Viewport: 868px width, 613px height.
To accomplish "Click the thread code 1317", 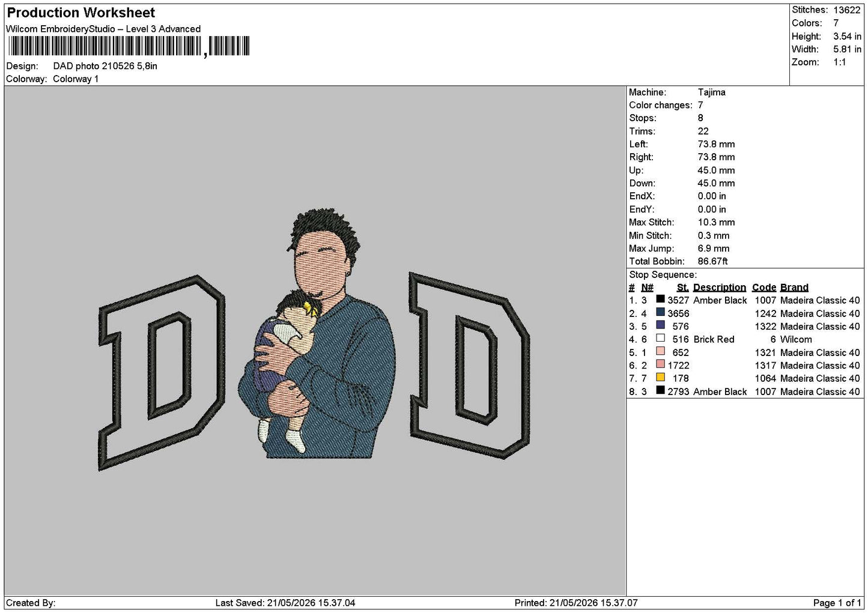I will [x=765, y=365].
